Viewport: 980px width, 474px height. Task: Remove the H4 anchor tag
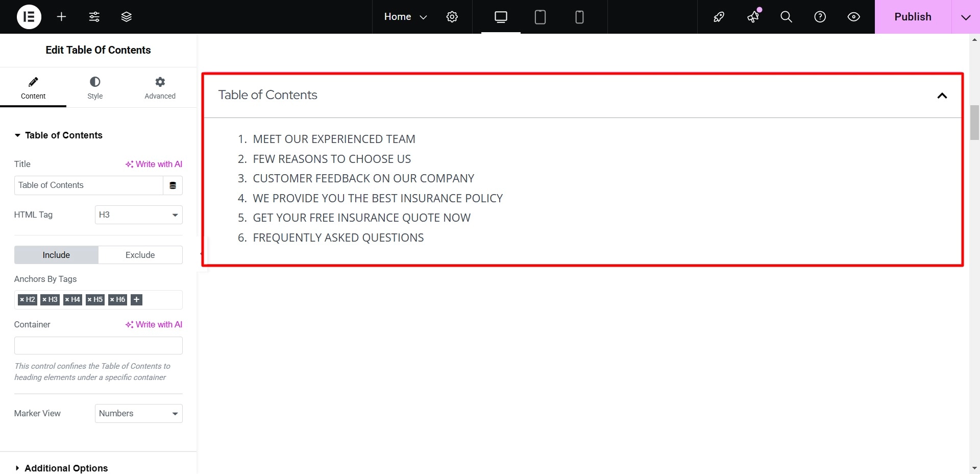(67, 300)
